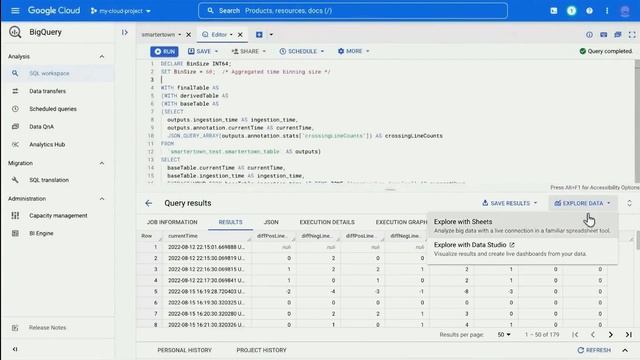Screen dimensions: 640x360
Task: Click row 5 timestamp 2022-08-15 16:19:28
Action: (x=206, y=291)
